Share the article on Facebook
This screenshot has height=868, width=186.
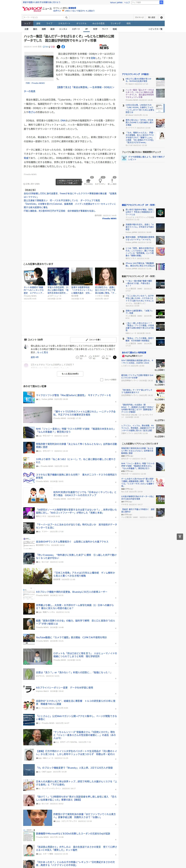63,47
